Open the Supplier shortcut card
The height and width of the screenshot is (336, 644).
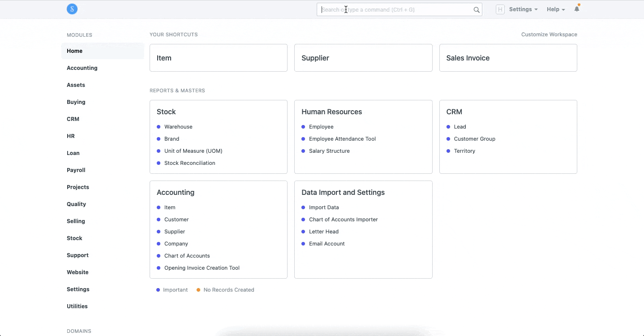363,58
